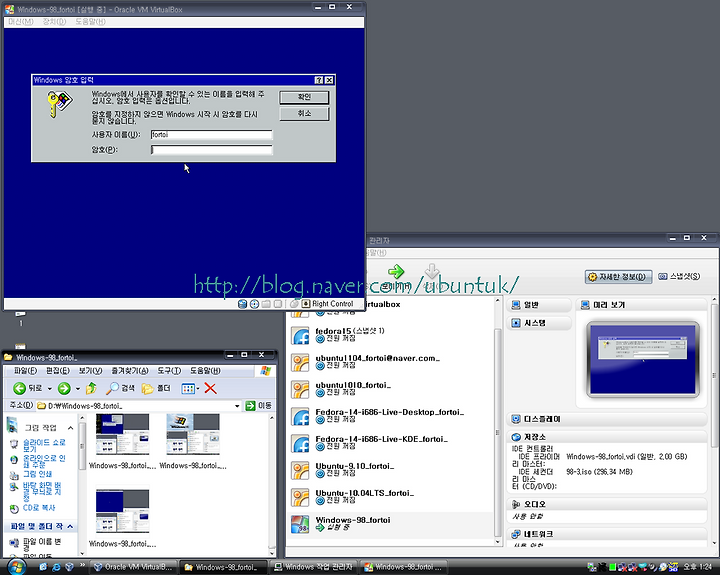Click the Right Control host key indicator icon
This screenshot has height=575, width=720.
(306, 304)
